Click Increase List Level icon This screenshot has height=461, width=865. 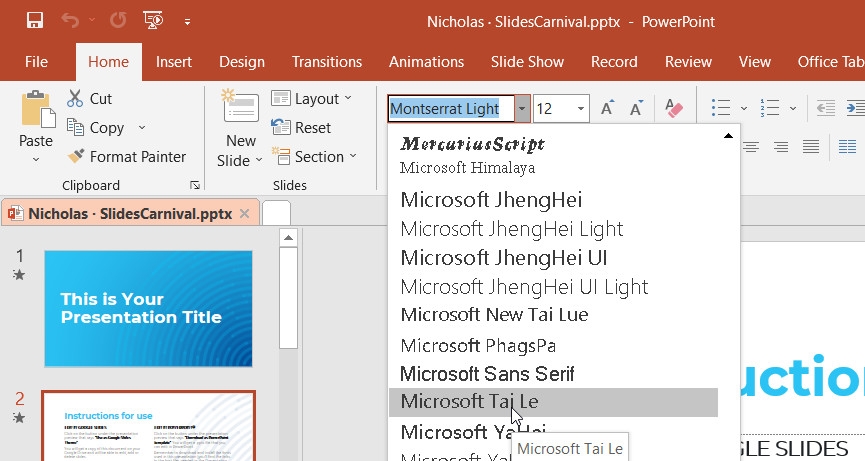tap(856, 108)
